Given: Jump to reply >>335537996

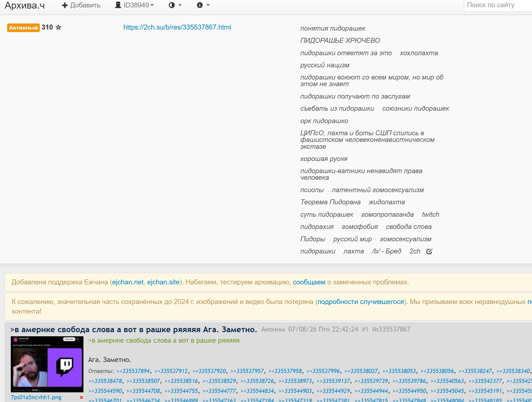Looking at the screenshot, I should [x=323, y=371].
